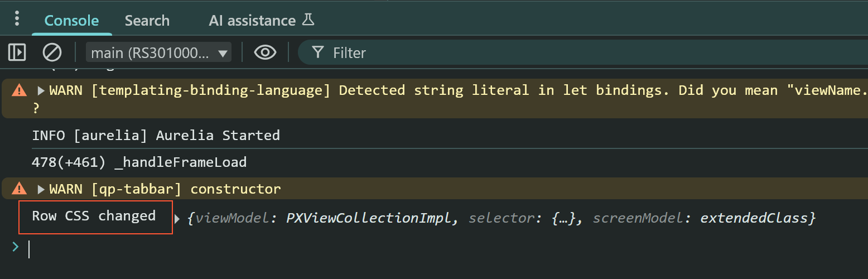Image resolution: width=868 pixels, height=279 pixels.
Task: Open the AI assistance tab
Action: pyautogui.click(x=252, y=21)
